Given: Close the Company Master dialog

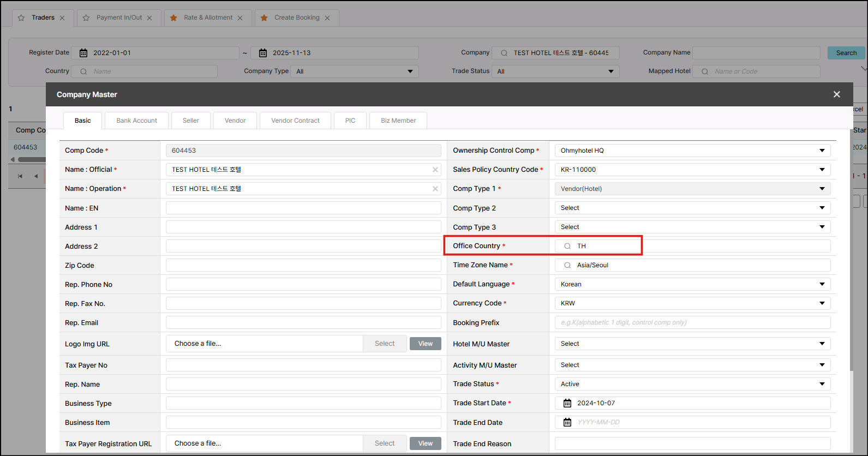Looking at the screenshot, I should pos(836,94).
